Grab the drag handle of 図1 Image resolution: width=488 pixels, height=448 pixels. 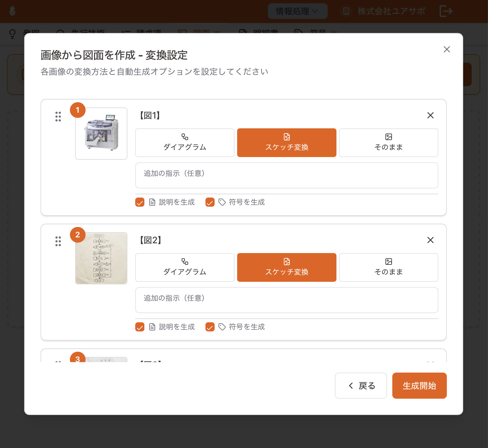(58, 117)
